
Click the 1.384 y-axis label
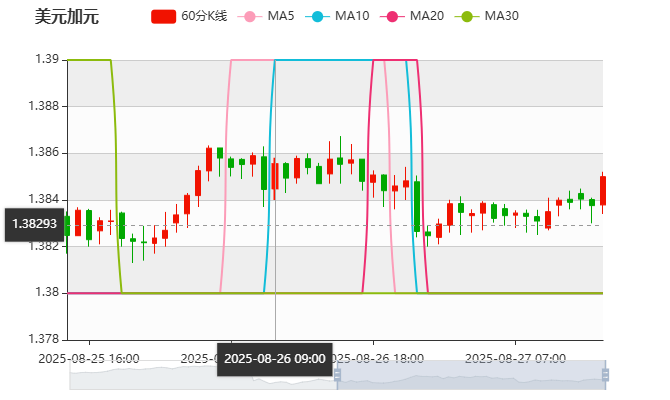coord(43,199)
